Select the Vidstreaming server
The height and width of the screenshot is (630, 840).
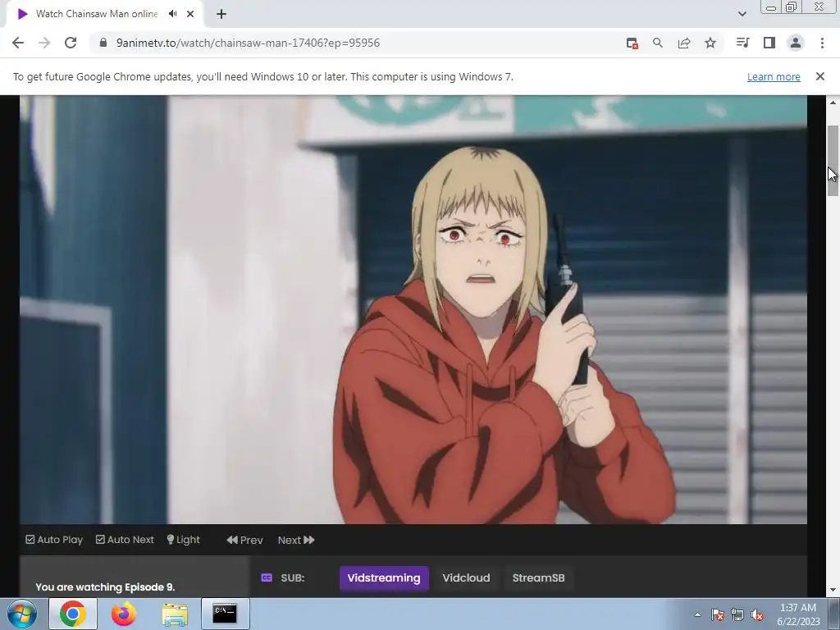[x=384, y=578]
